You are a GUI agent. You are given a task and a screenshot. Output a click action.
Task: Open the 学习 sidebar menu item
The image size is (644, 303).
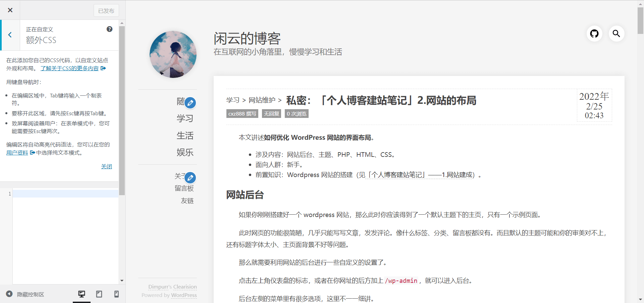coord(185,118)
